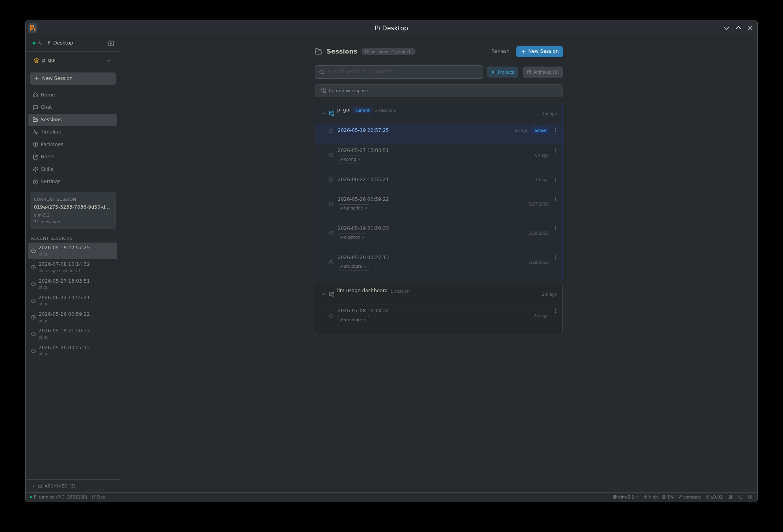This screenshot has height=532, width=783.
Task: Open Packages from the sidebar
Action: click(72, 145)
